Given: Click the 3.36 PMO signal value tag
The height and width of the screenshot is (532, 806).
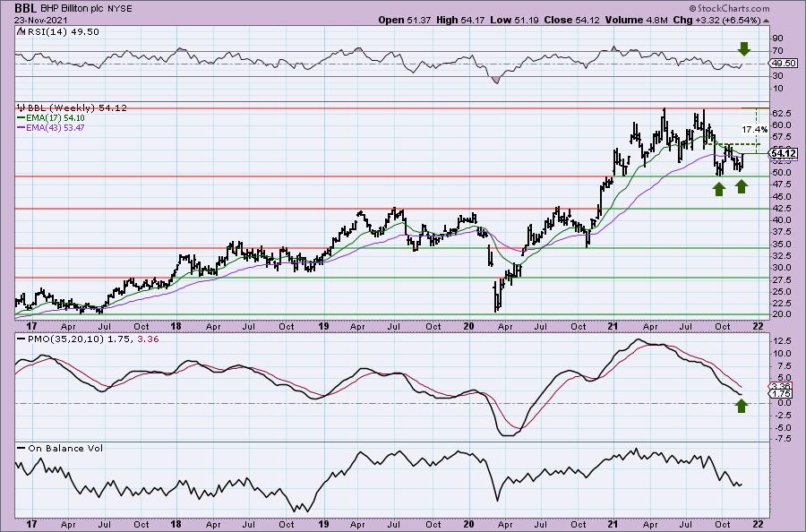Looking at the screenshot, I should [x=781, y=386].
